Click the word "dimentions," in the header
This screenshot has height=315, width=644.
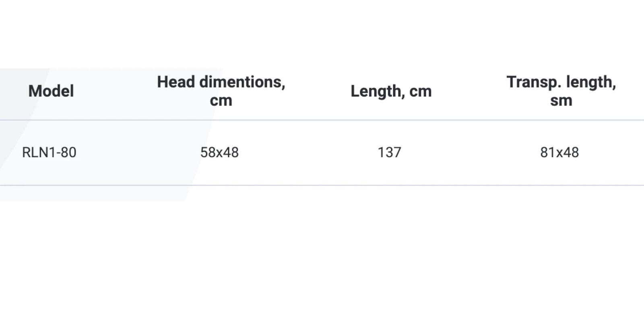click(x=242, y=82)
